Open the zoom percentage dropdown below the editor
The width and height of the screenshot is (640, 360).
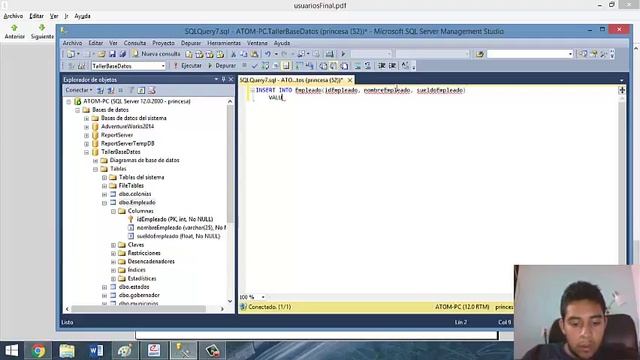(263, 297)
